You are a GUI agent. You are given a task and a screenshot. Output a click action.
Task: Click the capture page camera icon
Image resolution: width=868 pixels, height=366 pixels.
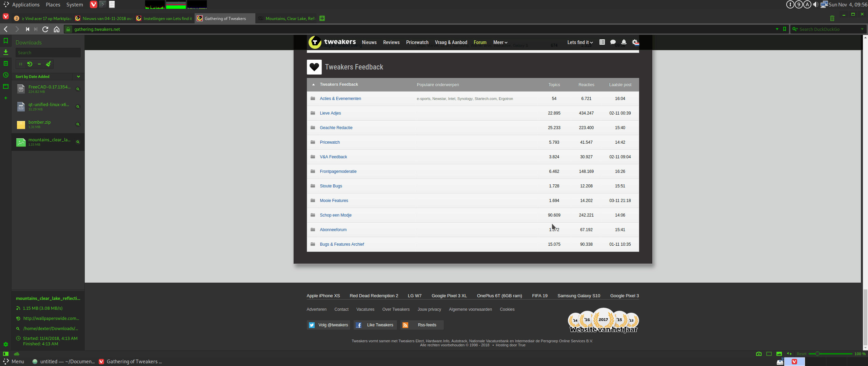click(759, 354)
